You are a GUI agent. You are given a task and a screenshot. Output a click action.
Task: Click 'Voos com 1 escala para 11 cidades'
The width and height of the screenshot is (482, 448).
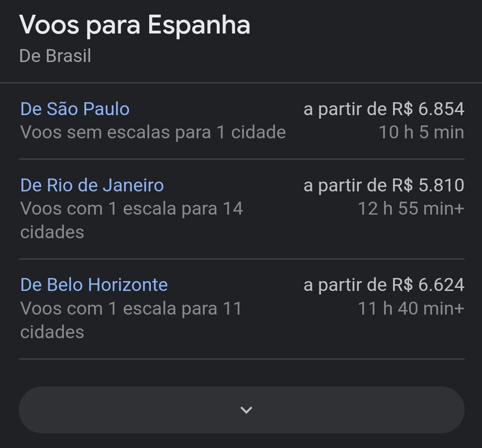click(x=131, y=320)
